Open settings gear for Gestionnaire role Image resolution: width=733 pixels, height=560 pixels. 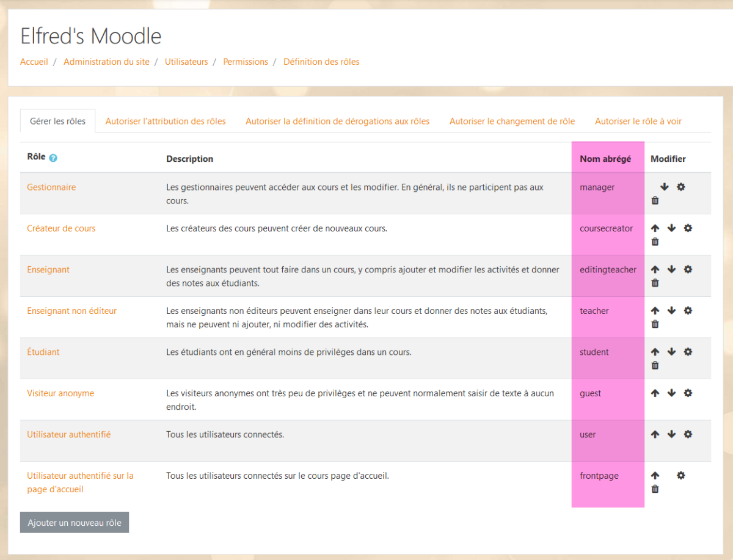(681, 187)
